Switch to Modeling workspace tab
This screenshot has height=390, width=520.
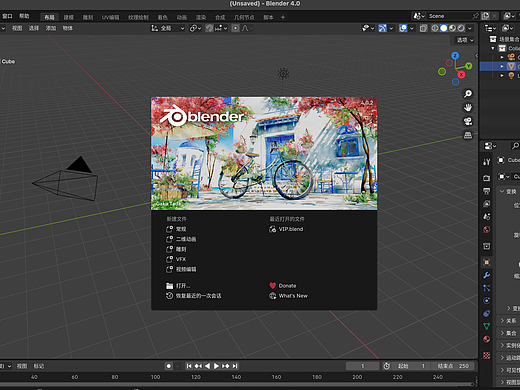click(69, 17)
